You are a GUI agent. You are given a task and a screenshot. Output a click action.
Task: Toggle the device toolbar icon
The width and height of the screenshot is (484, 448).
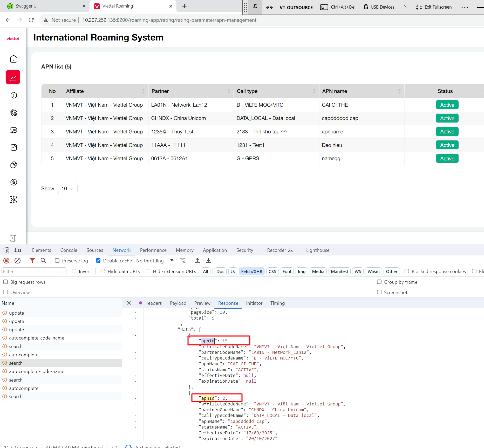[x=18, y=250]
